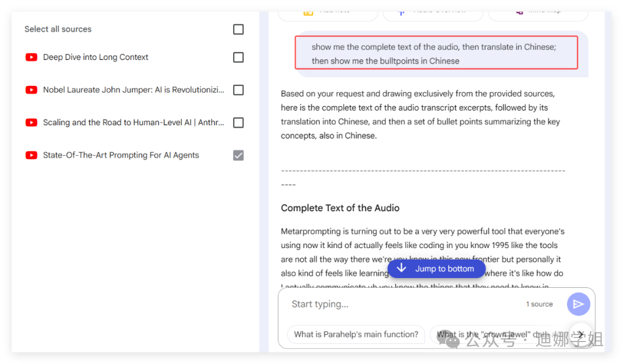Image resolution: width=623 pixels, height=364 pixels.
Task: Open Scaling and the Road to Human-Level AI source
Action: 133,122
